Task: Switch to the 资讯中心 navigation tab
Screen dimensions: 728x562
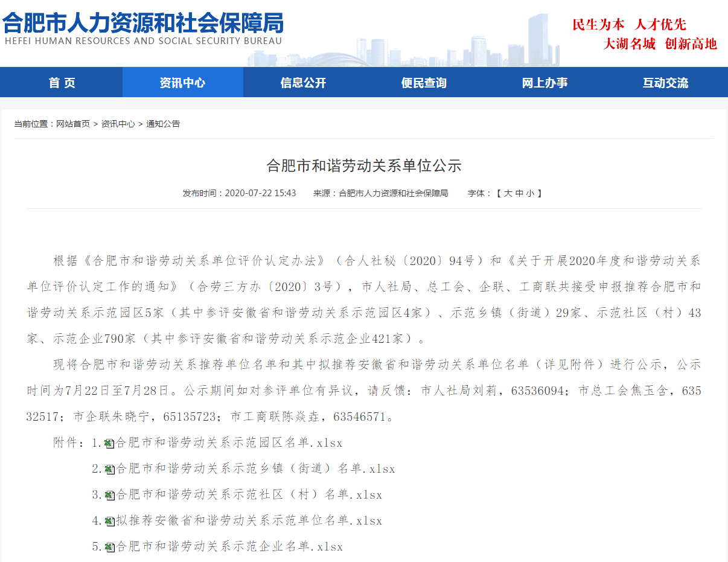Action: click(182, 83)
